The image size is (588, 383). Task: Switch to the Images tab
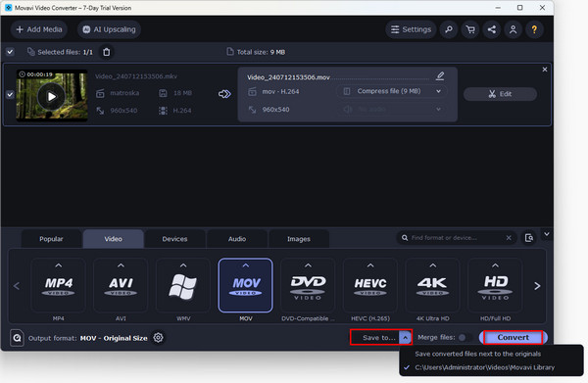click(299, 239)
